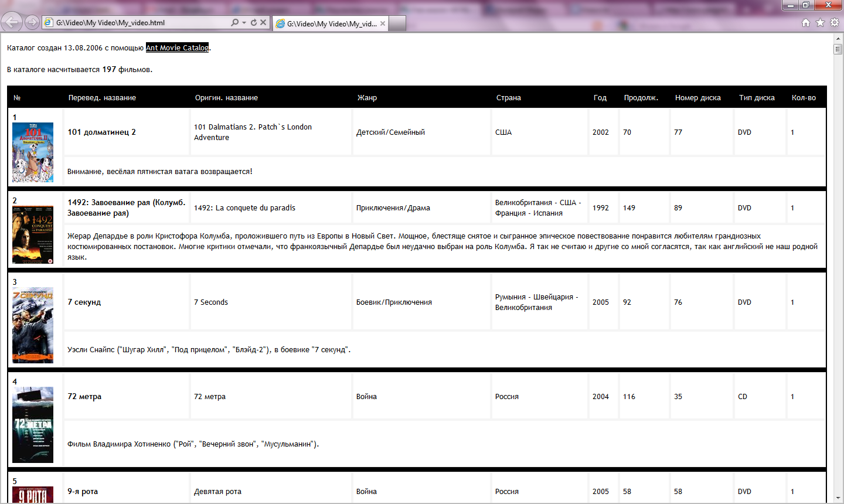
Task: Click the "Перевед. название" column header
Action: click(x=102, y=98)
